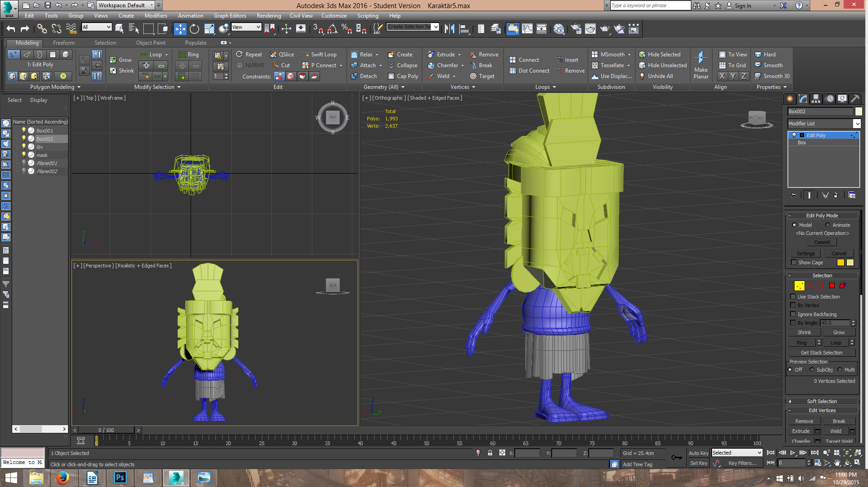Select the Move tool in the main toolbar
This screenshot has height=487, width=868.
point(180,29)
